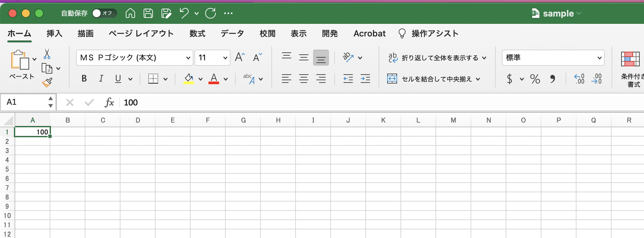Open the font size dropdown
This screenshot has height=238, width=644.
225,58
